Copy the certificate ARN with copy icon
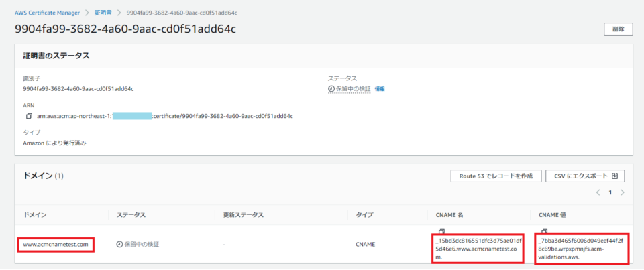The width and height of the screenshot is (644, 270). [29, 116]
